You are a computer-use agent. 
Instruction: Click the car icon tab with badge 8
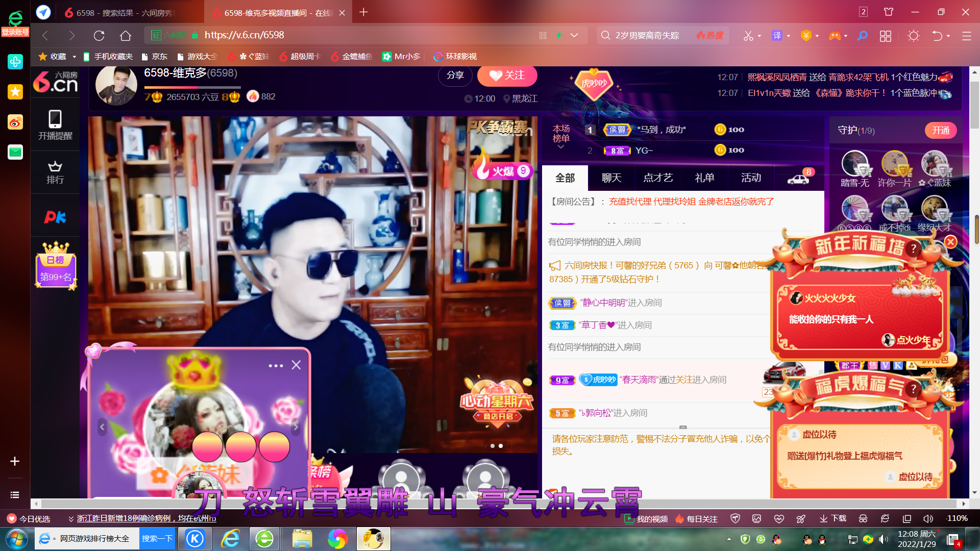(799, 178)
